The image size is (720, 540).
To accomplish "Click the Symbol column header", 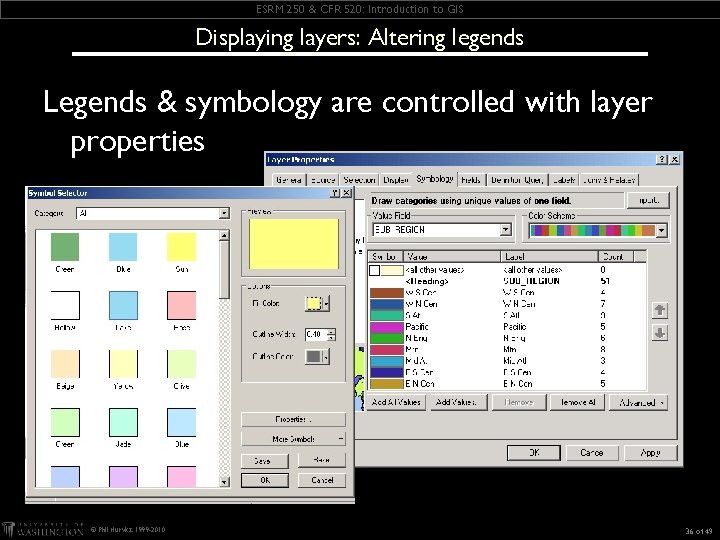I will point(385,256).
